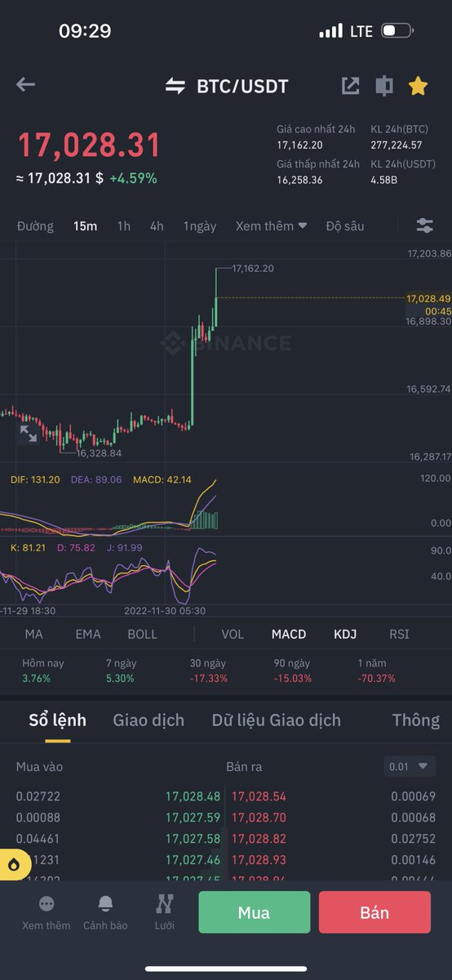Tap the ask price 17,028.82

259,839
